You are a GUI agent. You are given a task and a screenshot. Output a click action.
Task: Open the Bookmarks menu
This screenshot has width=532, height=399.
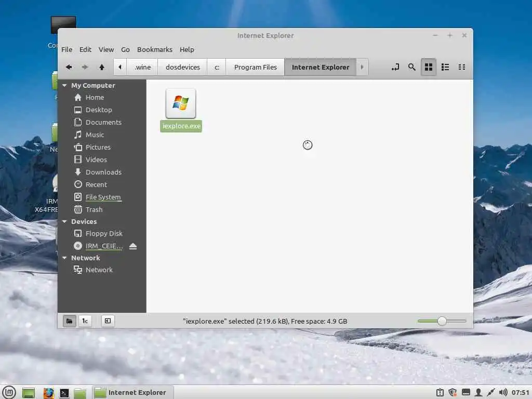click(x=155, y=49)
